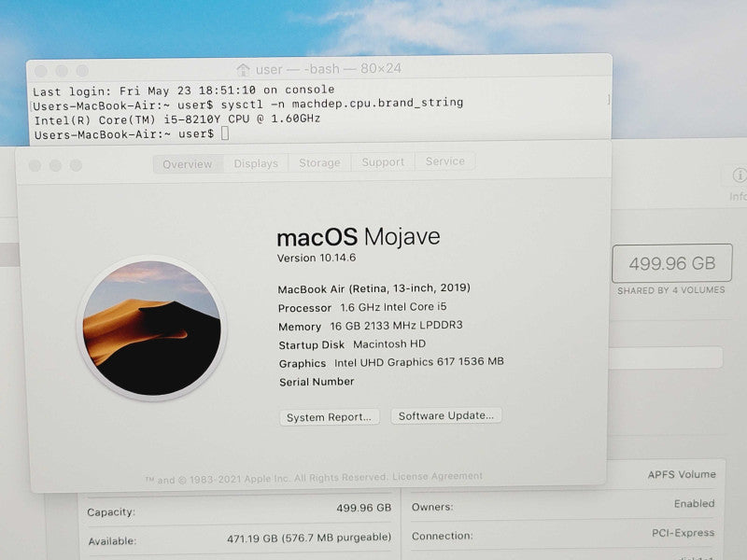Open the Service tab

point(445,161)
